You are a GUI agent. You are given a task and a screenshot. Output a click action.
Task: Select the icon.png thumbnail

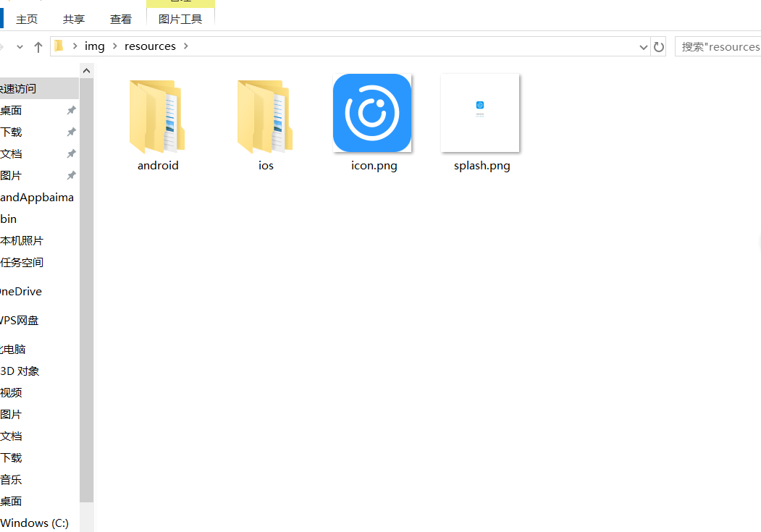(x=372, y=113)
